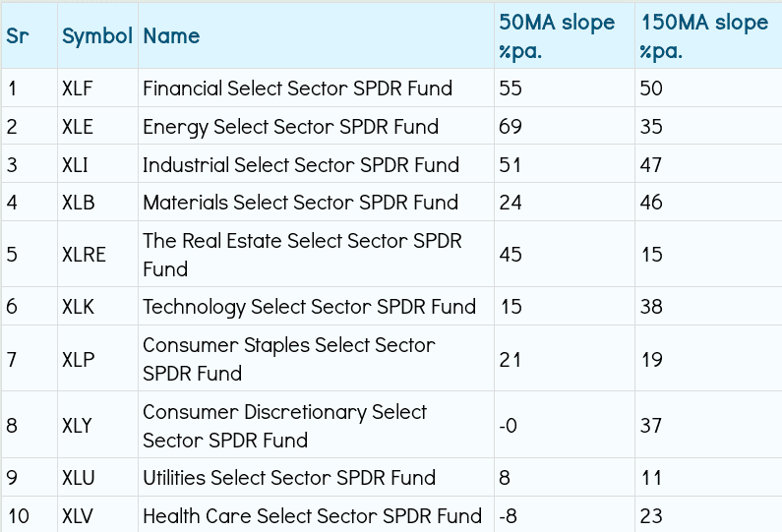Click the Sr column header
This screenshot has height=532, width=782.
coord(18,36)
